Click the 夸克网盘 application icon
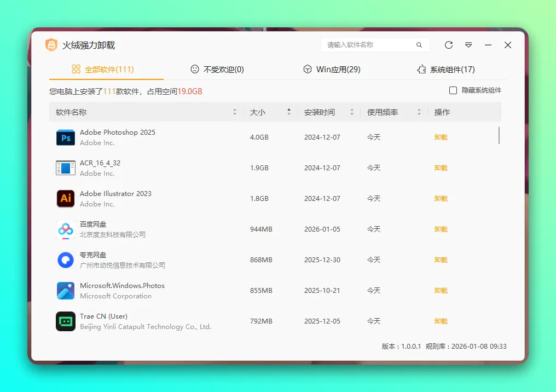Viewport: 556px width, 392px height. [65, 260]
